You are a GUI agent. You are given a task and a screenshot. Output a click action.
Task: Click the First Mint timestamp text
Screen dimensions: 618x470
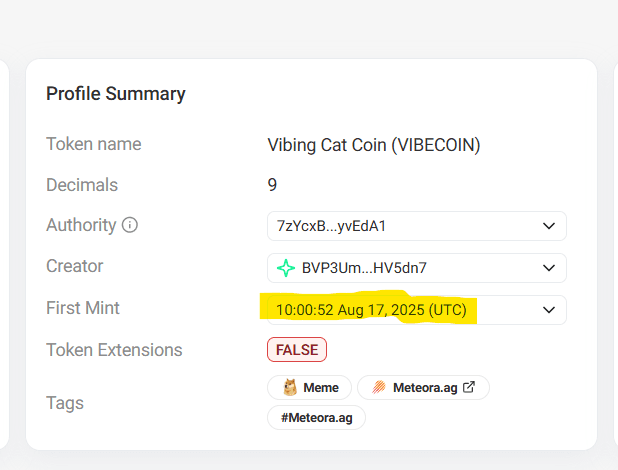click(371, 310)
